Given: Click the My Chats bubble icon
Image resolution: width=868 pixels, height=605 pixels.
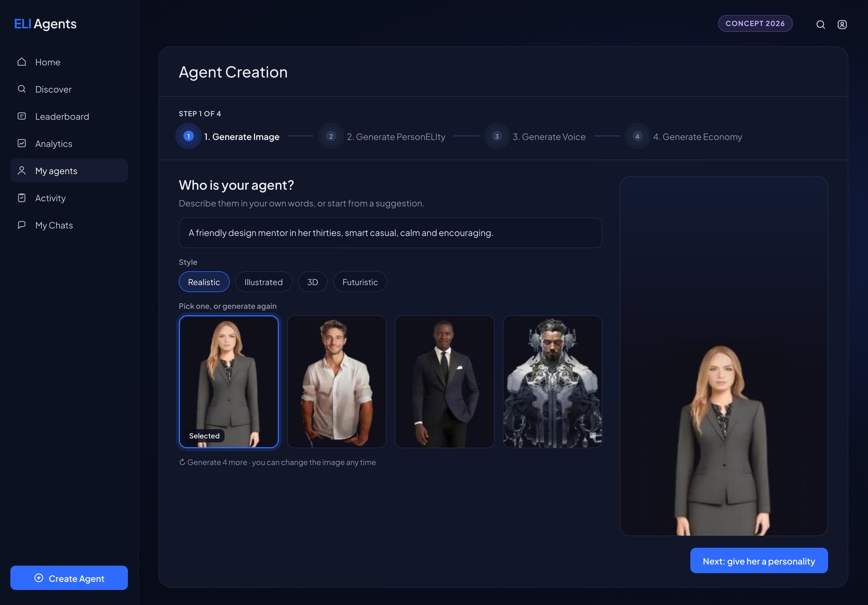Looking at the screenshot, I should click(x=22, y=225).
